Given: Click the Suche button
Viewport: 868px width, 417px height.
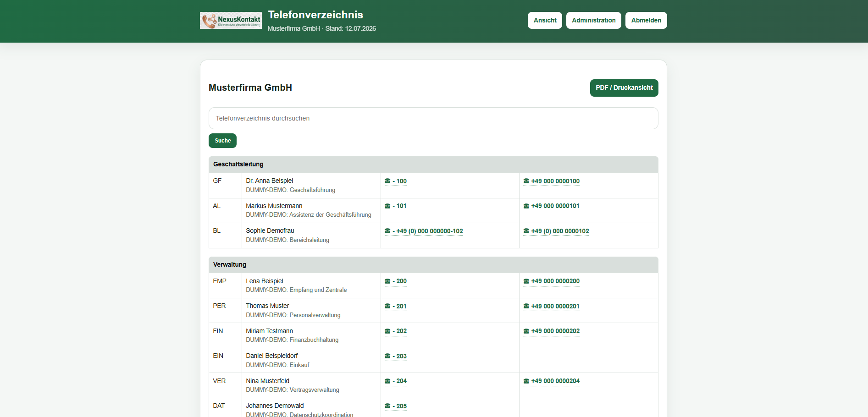Looking at the screenshot, I should (222, 141).
